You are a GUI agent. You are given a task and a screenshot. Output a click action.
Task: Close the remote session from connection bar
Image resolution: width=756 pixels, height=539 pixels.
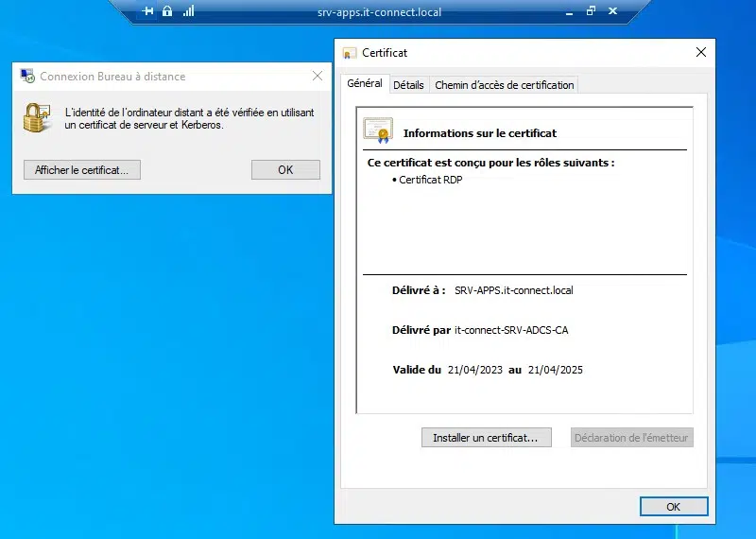point(612,10)
